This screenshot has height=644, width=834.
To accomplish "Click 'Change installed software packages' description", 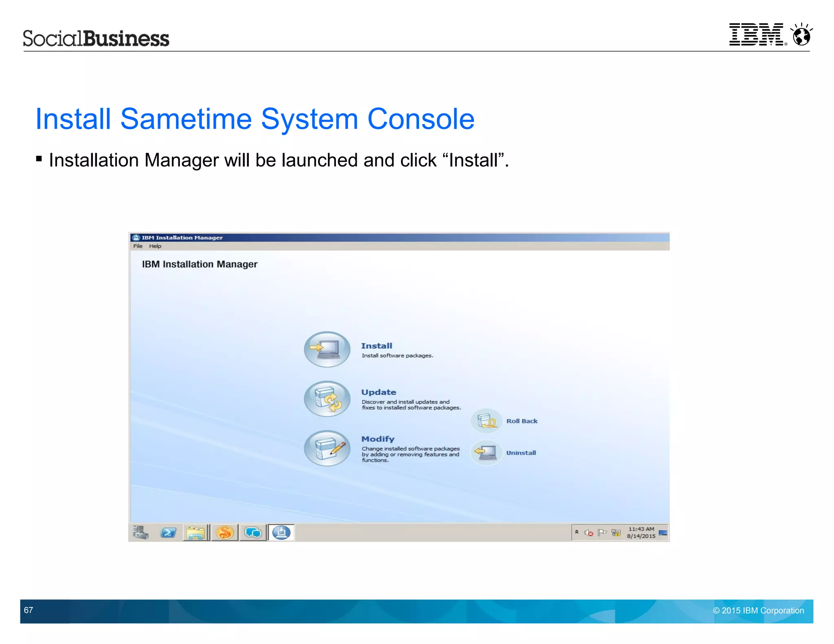I will click(410, 454).
